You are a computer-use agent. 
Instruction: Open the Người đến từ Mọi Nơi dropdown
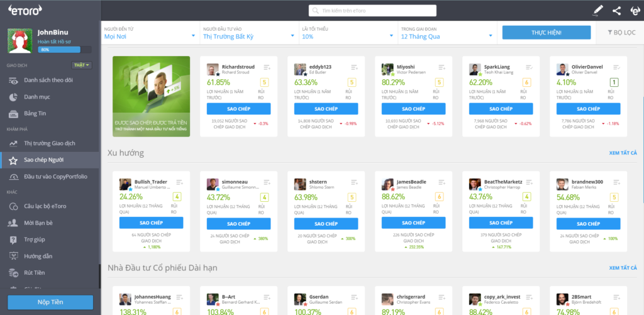point(150,33)
